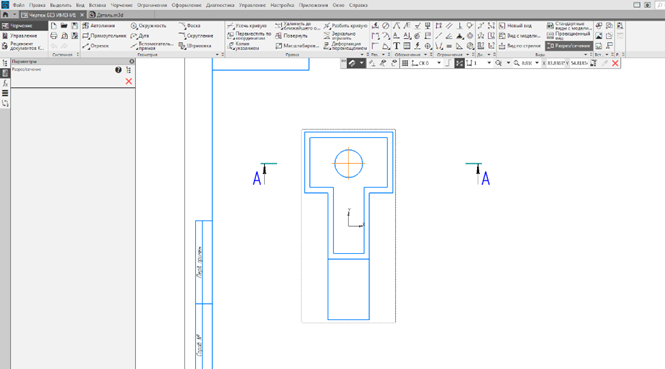The height and width of the screenshot is (369, 665).
Task: Toggle the highlighted snap mode button
Action: click(x=459, y=63)
